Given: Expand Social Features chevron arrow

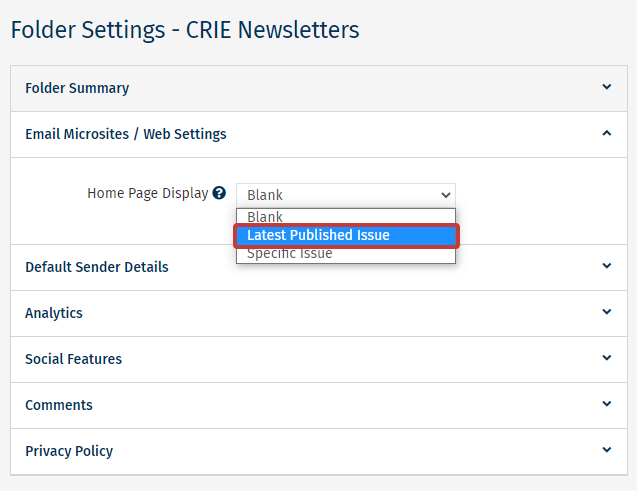Looking at the screenshot, I should pyautogui.click(x=607, y=358).
